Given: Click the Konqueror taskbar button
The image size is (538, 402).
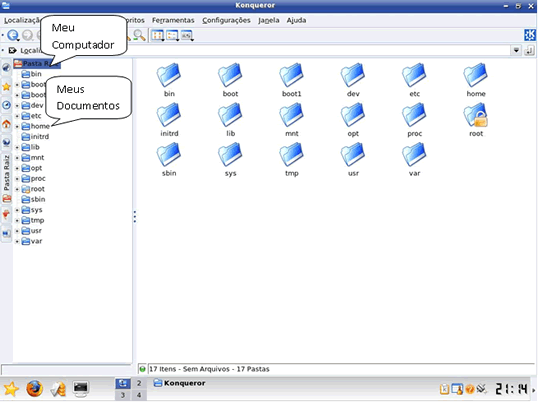Looking at the screenshot, I should [179, 383].
